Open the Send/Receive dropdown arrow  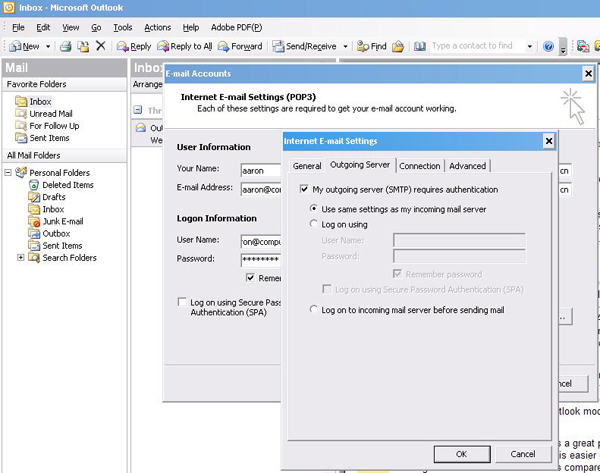345,46
